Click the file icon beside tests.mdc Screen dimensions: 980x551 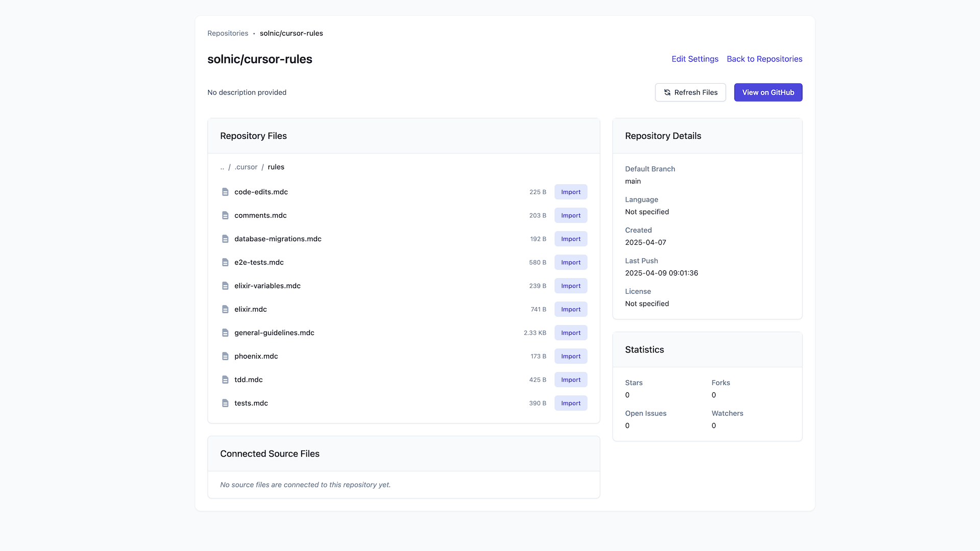(x=226, y=403)
